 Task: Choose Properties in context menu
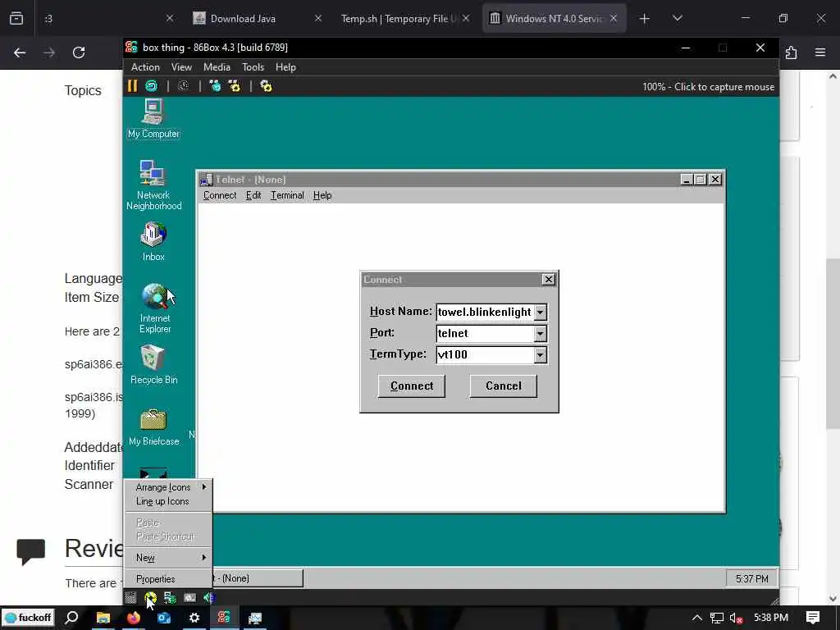168,578
